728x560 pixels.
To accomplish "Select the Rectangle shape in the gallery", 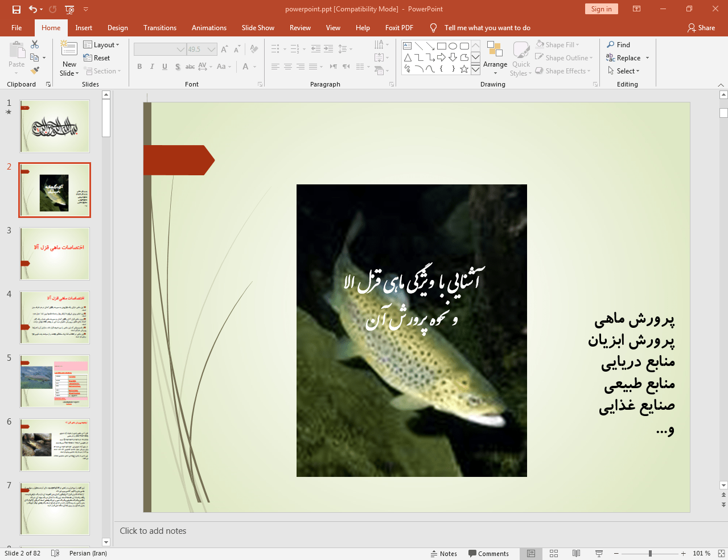I will pyautogui.click(x=442, y=46).
